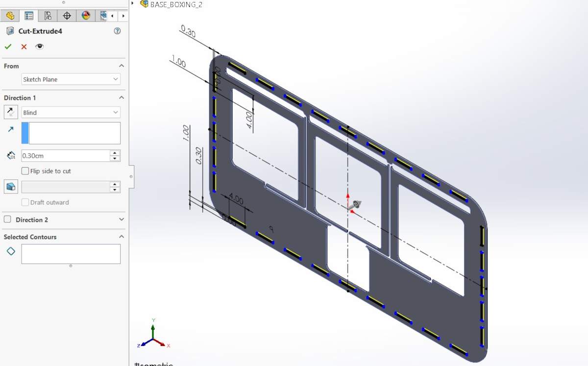Click the top-left 0.30 dimension
Image resolution: width=588 pixels, height=366 pixels.
point(188,31)
